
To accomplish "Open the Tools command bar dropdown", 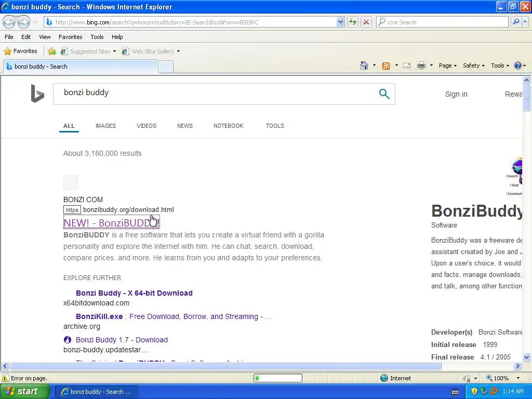I will 500,65.
